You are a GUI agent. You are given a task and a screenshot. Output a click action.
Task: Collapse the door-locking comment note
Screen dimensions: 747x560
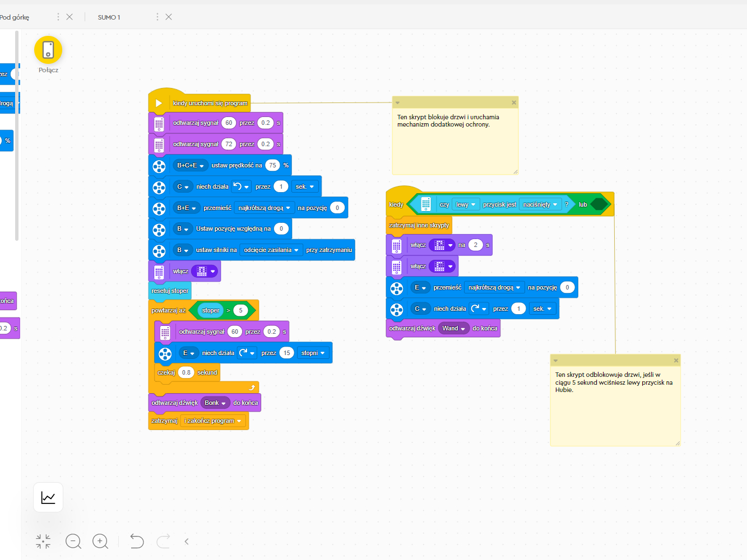[397, 102]
